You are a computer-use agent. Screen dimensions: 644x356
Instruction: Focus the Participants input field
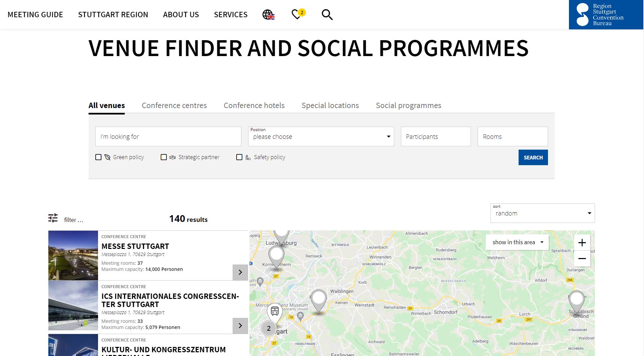pyautogui.click(x=436, y=136)
